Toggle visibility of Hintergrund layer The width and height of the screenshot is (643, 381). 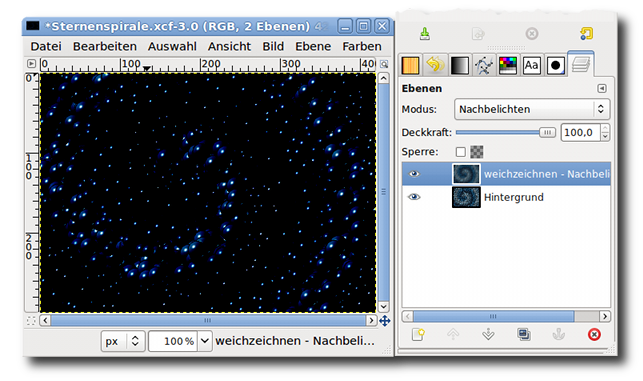[414, 197]
